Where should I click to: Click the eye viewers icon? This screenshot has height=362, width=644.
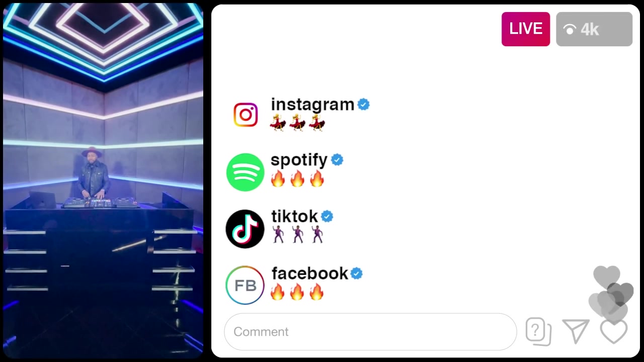[570, 30]
